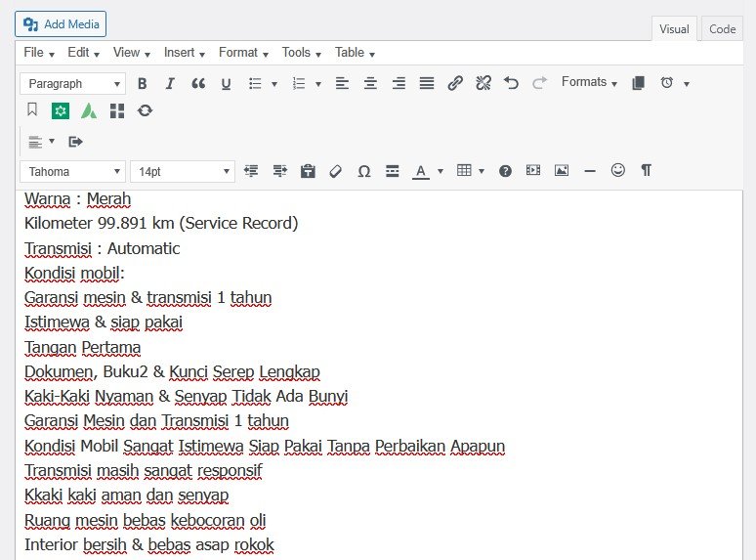
Task: Click the blockquote icon
Action: (x=198, y=84)
